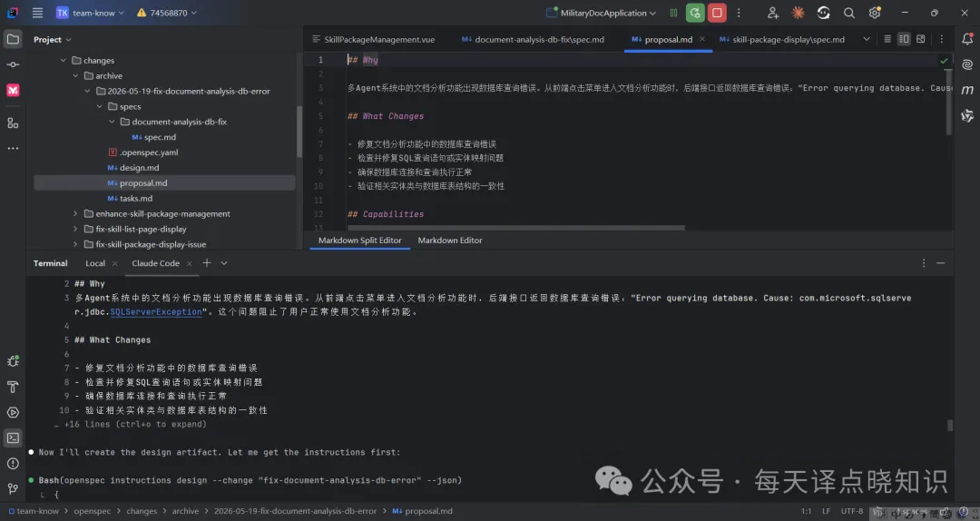Open the Build hammer tool window
Image resolution: width=980 pixels, height=521 pixels.
pyautogui.click(x=13, y=388)
